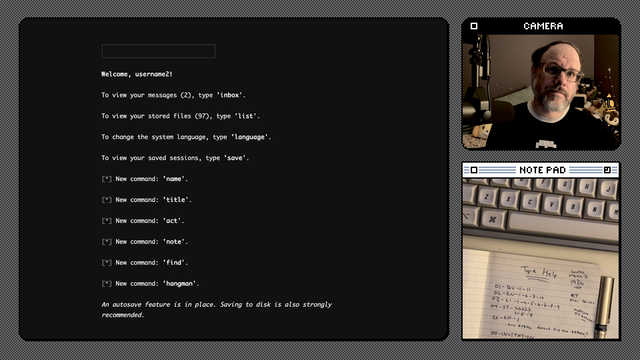Click the [*] marker beside 'title' command
The width and height of the screenshot is (640, 360).
point(107,200)
